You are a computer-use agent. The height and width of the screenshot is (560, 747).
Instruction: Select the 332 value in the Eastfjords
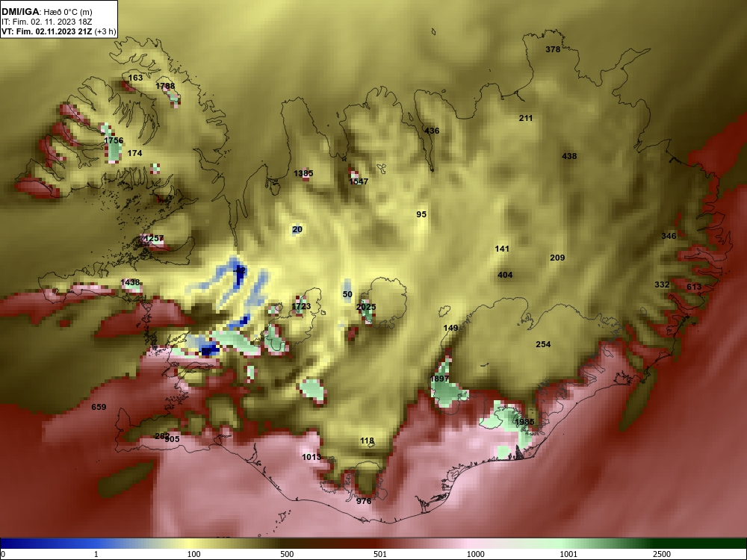662,284
